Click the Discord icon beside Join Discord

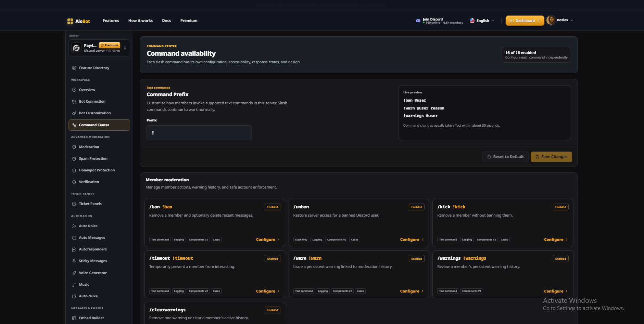click(x=418, y=21)
